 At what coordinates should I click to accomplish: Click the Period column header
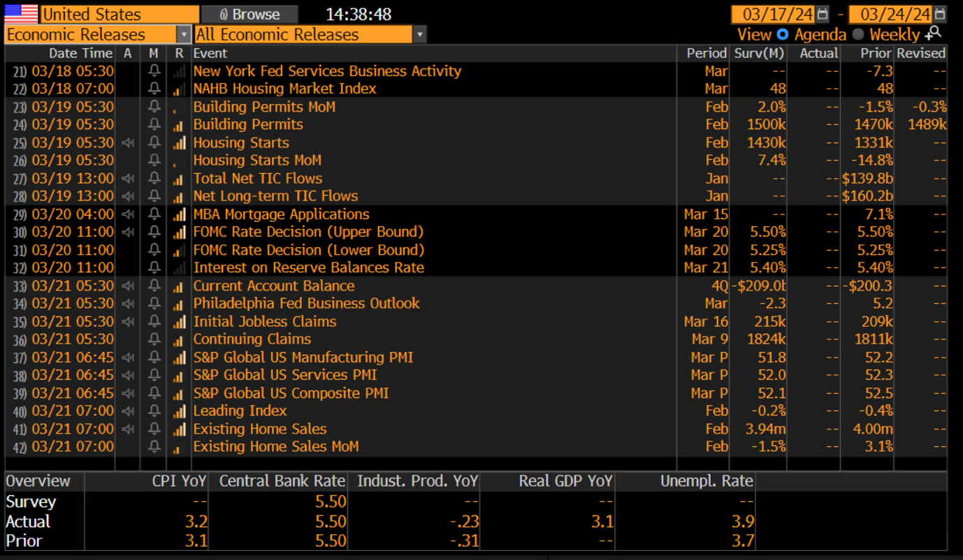[x=707, y=53]
